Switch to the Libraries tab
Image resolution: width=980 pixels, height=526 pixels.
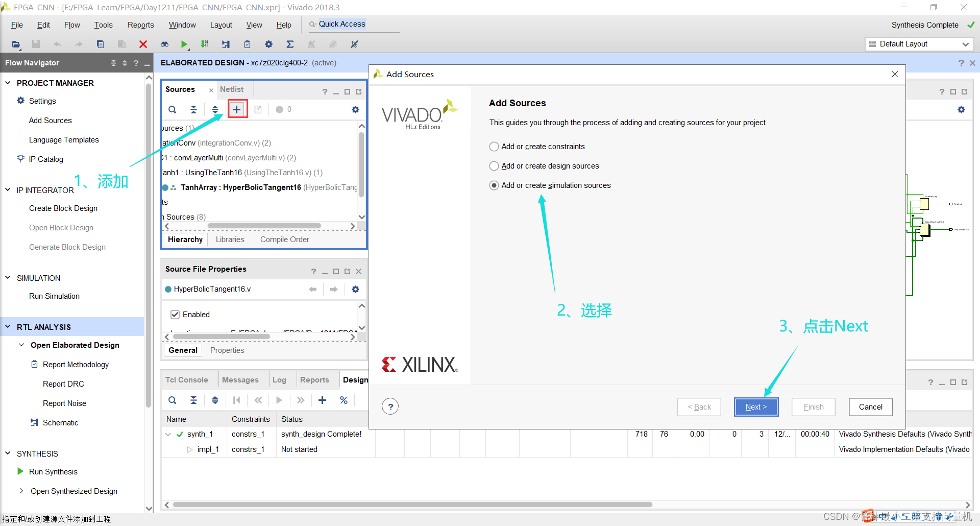tap(230, 240)
